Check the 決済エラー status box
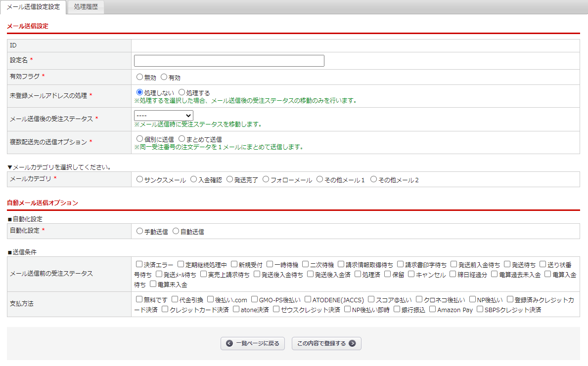Image resolution: width=588 pixels, height=366 pixels. pyautogui.click(x=139, y=264)
